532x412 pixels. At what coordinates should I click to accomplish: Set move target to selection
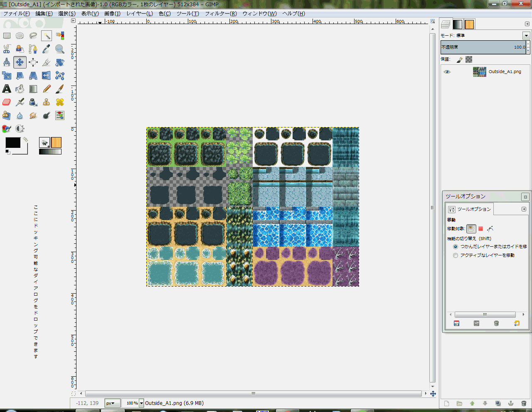point(481,229)
